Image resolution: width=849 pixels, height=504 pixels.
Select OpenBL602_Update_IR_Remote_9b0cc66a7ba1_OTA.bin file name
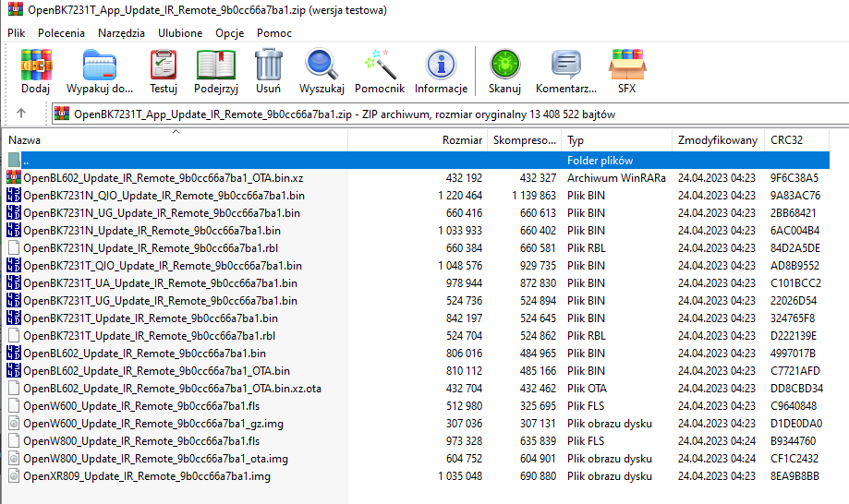[156, 371]
